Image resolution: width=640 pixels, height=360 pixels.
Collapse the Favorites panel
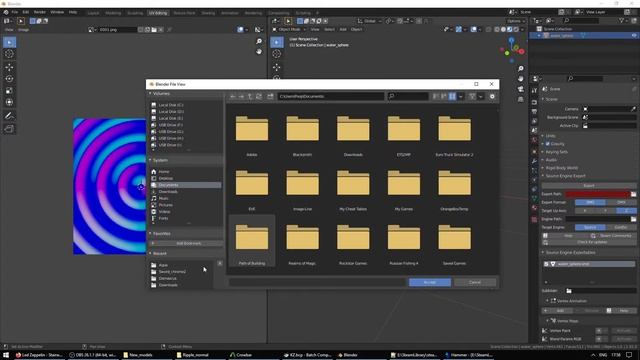click(x=150, y=233)
